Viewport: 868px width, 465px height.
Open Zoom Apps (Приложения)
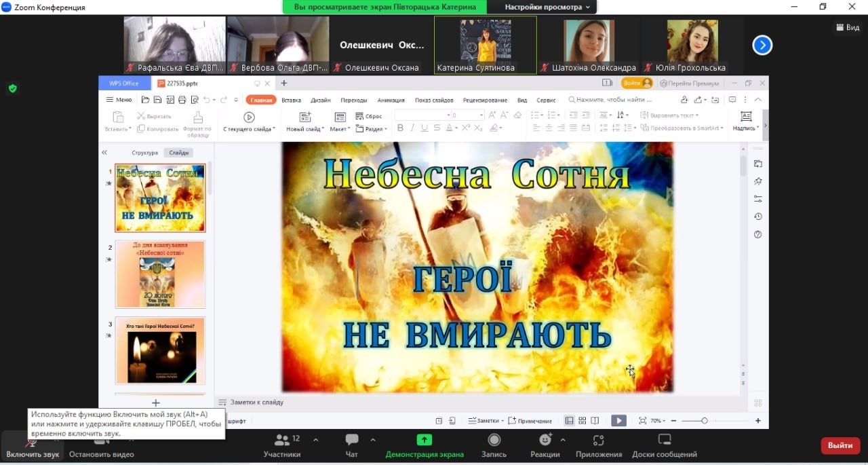click(x=598, y=444)
